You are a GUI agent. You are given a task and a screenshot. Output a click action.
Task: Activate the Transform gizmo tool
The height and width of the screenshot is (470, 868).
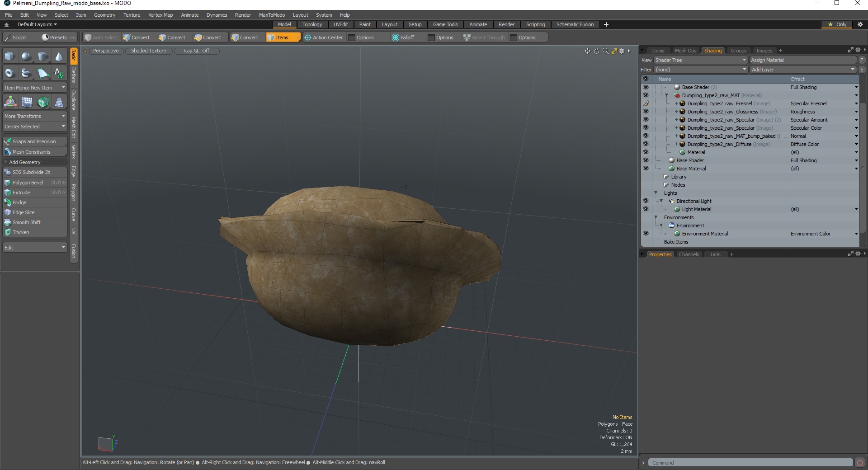coord(10,102)
